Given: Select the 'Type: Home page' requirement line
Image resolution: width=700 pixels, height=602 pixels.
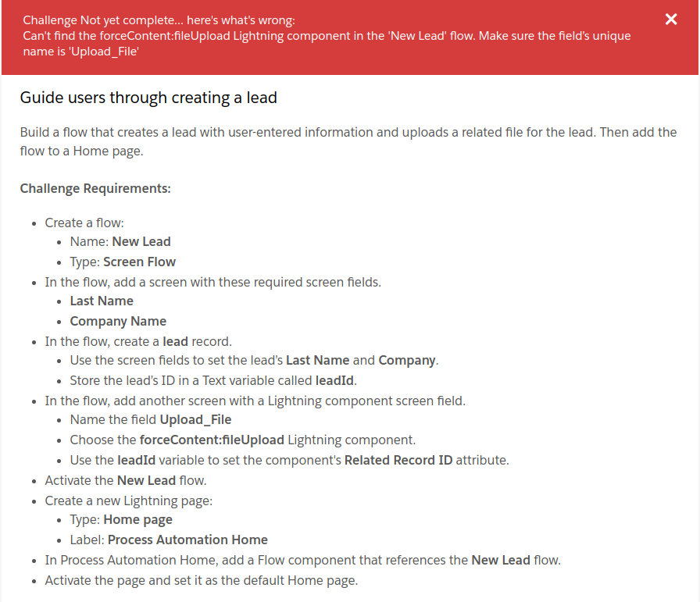Looking at the screenshot, I should coord(121,519).
